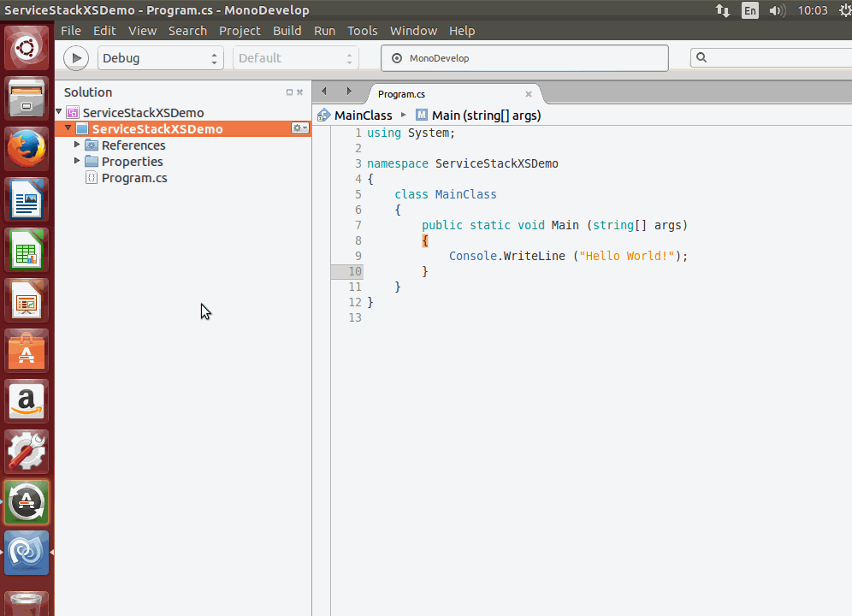The width and height of the screenshot is (852, 616).
Task: Open Ubuntu Dash from launcher
Action: click(x=27, y=48)
